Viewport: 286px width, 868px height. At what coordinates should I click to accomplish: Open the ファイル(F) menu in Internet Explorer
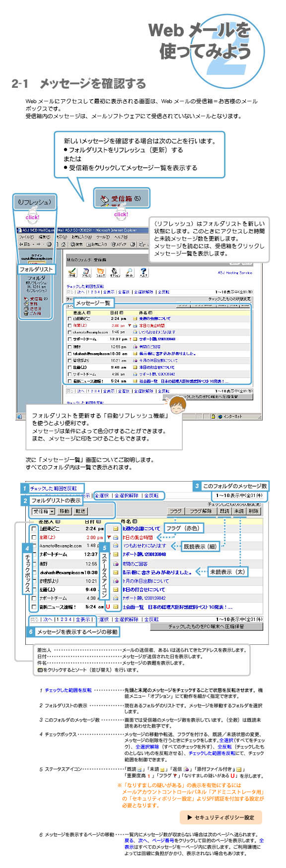pyautogui.click(x=26, y=237)
